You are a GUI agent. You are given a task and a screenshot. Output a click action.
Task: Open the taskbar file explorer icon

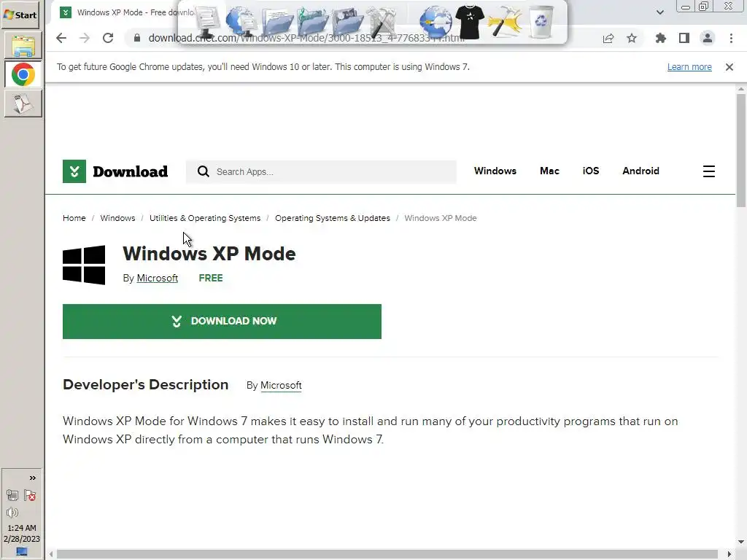click(23, 46)
